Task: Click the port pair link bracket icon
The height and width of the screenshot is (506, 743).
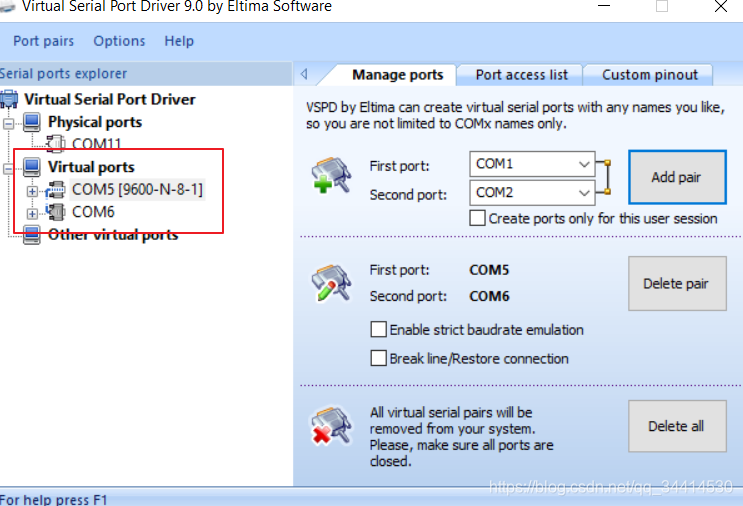Action: click(x=604, y=177)
